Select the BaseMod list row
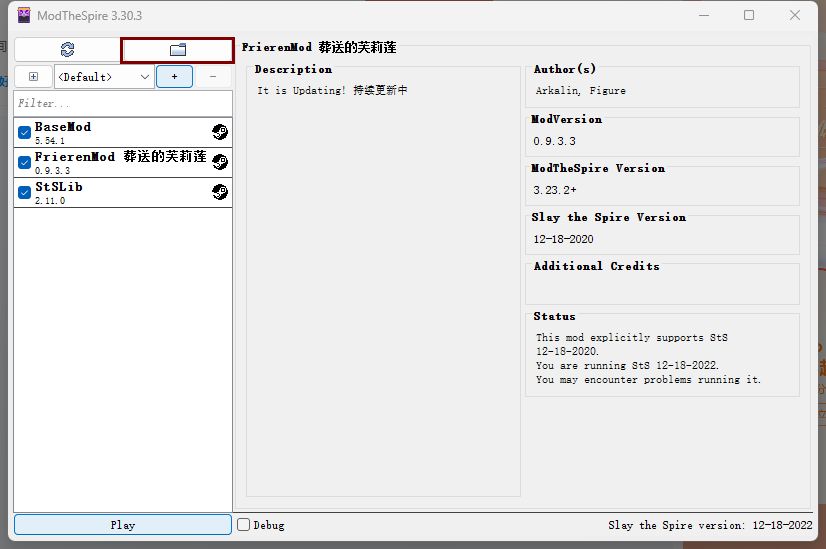This screenshot has height=549, width=826. pyautogui.click(x=123, y=132)
